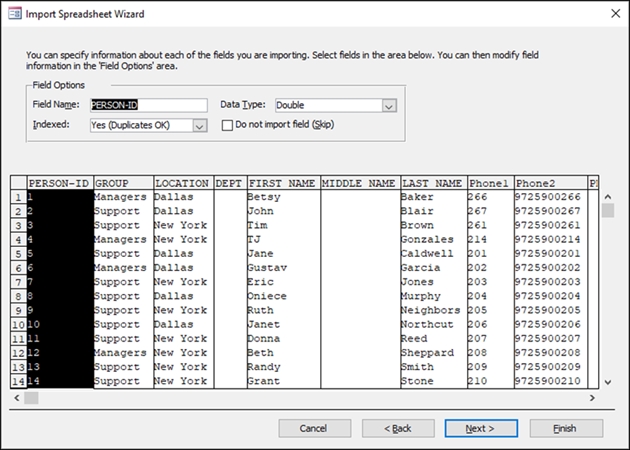Click phone number 9725900210

[x=547, y=381]
